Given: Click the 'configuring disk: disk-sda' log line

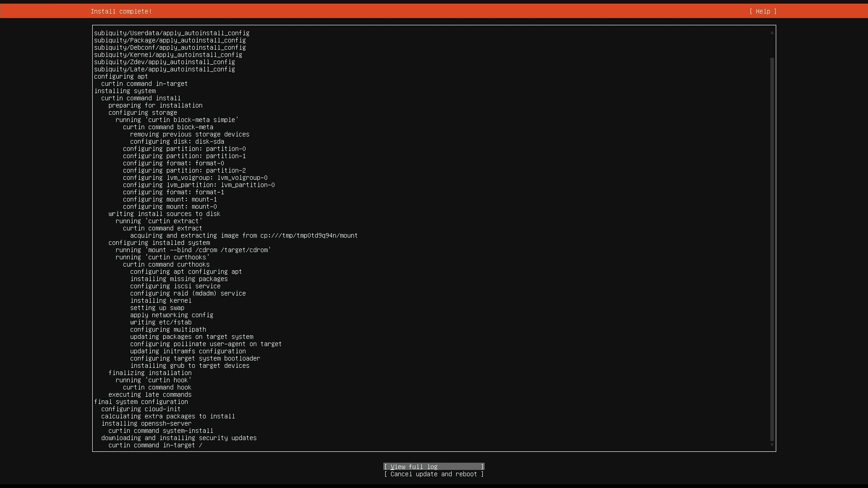Looking at the screenshot, I should click(177, 141).
